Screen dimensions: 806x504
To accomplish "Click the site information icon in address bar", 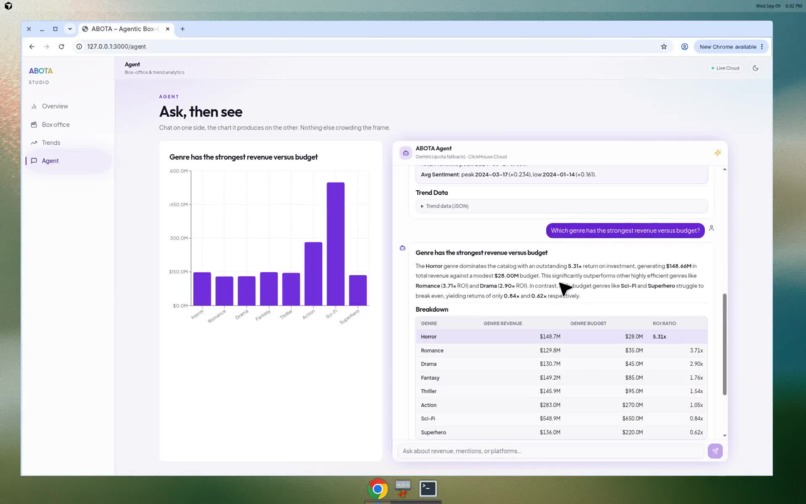I will click(79, 47).
